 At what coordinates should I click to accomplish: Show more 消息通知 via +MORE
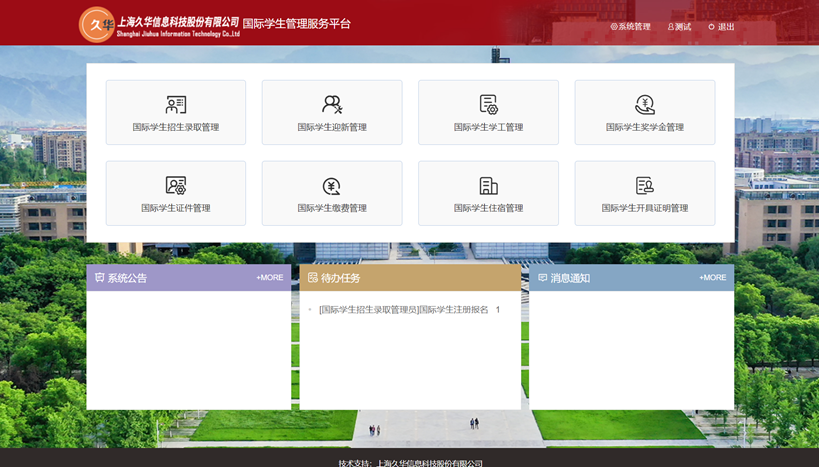pyautogui.click(x=712, y=278)
